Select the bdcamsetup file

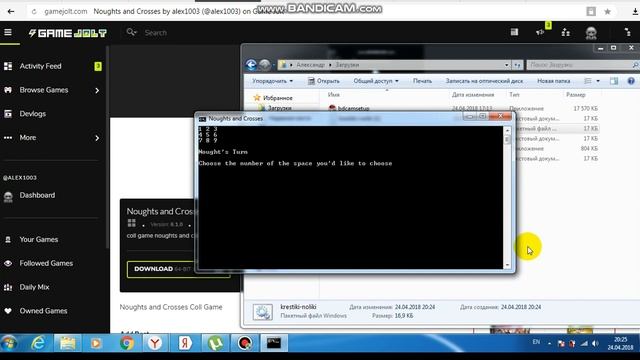pyautogui.click(x=353, y=109)
